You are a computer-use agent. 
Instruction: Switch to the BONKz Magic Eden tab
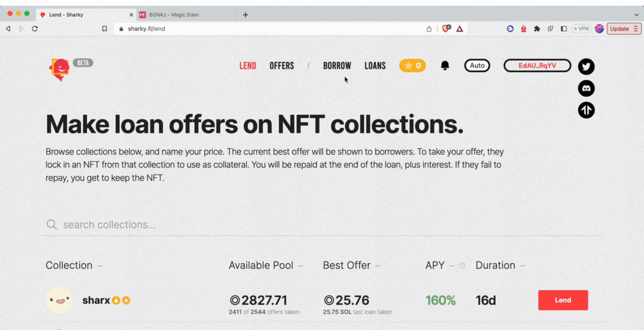[174, 15]
